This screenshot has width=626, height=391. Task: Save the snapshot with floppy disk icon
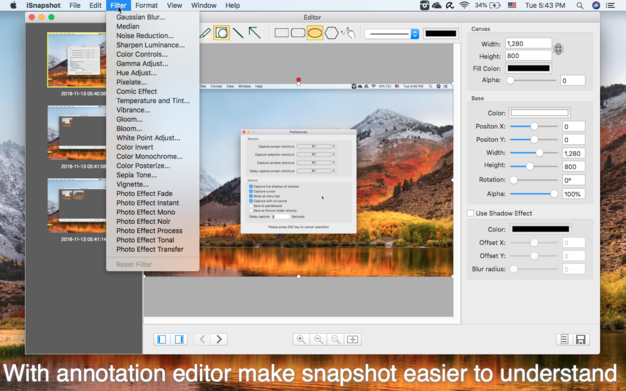point(581,339)
